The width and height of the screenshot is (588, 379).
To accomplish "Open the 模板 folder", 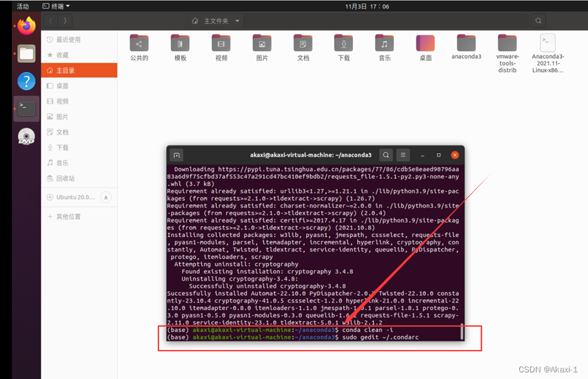I will coord(180,48).
